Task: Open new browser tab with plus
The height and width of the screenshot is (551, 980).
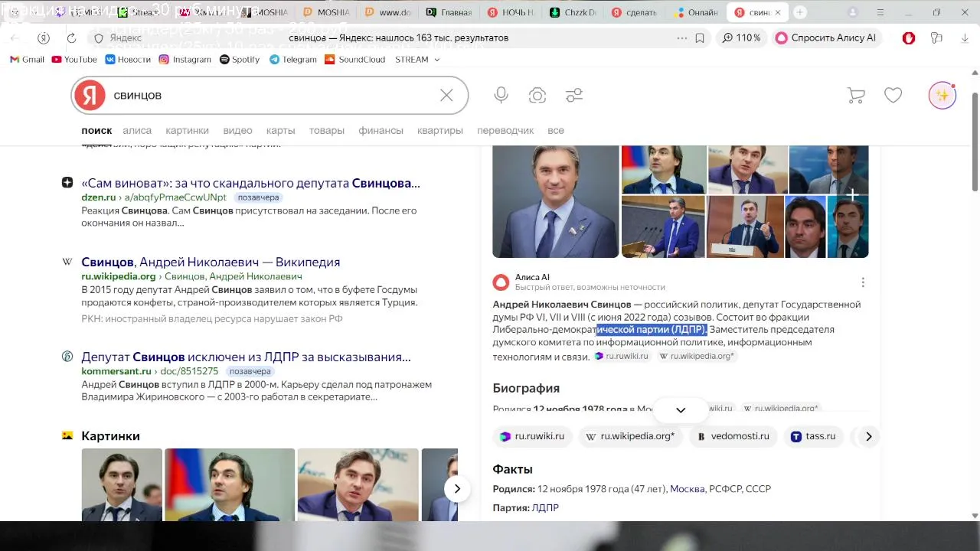Action: point(800,12)
